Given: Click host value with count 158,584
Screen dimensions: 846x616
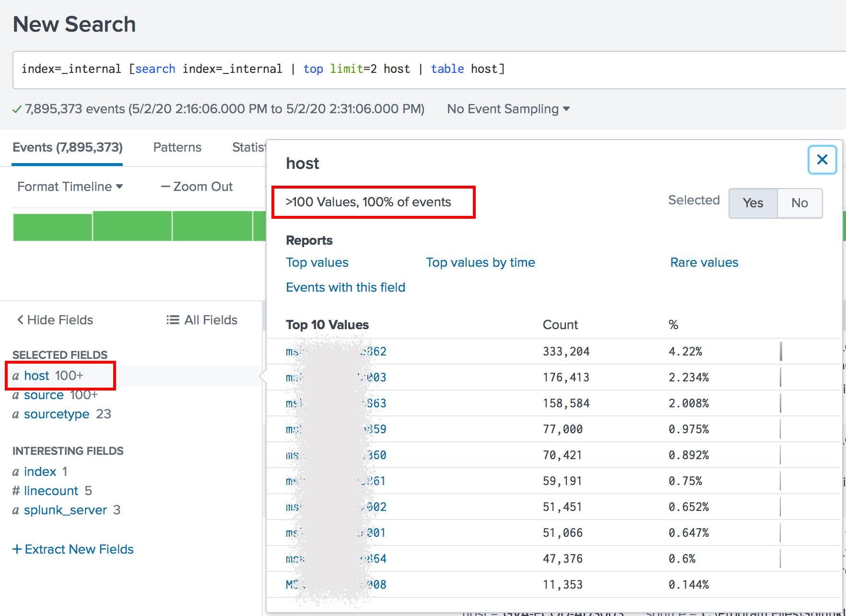Looking at the screenshot, I should (x=336, y=403).
